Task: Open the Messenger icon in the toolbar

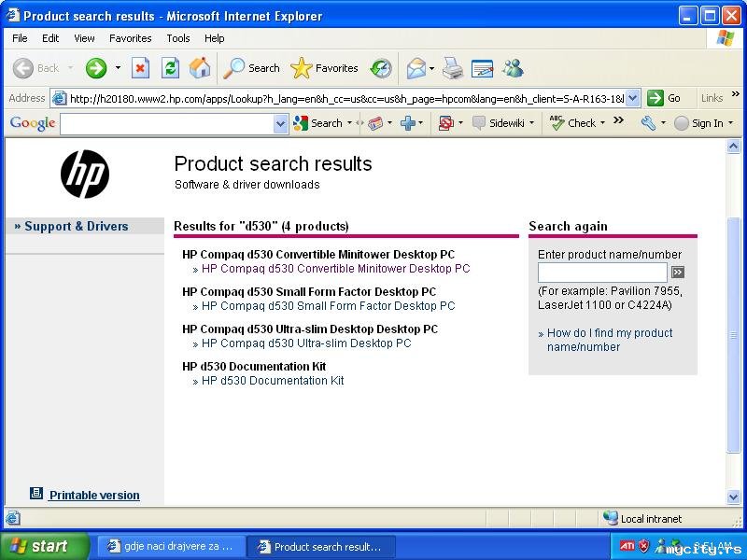Action: 513,68
